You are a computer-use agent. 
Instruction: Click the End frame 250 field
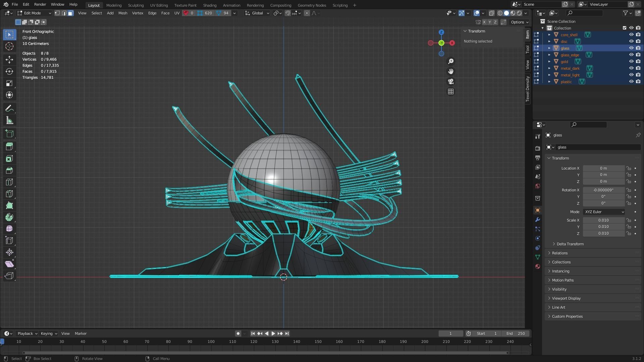click(516, 334)
